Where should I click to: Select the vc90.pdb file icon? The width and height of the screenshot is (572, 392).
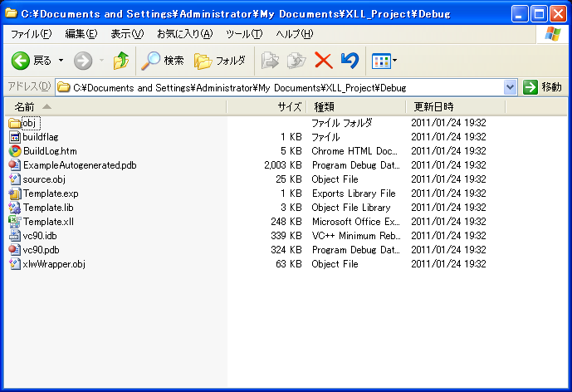(x=15, y=250)
